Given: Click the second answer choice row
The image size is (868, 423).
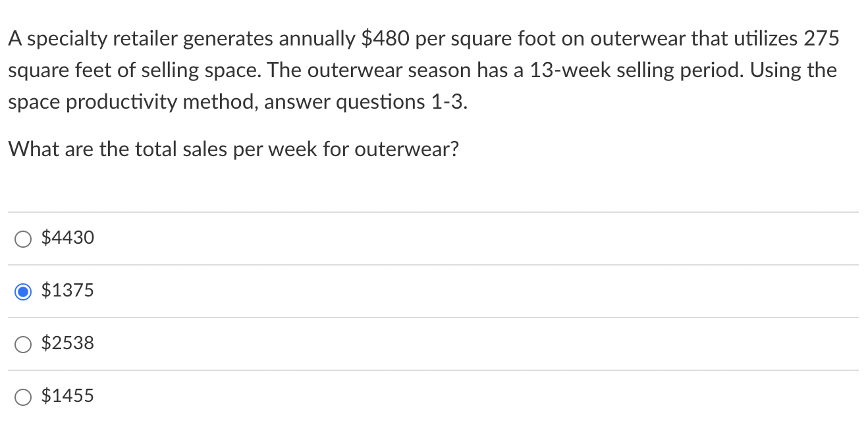Looking at the screenshot, I should click(x=263, y=291).
